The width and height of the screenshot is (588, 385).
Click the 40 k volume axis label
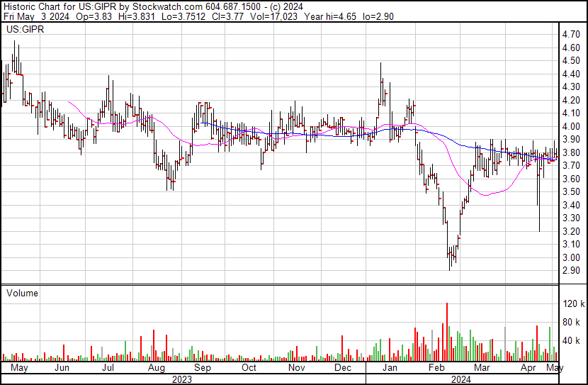point(572,340)
